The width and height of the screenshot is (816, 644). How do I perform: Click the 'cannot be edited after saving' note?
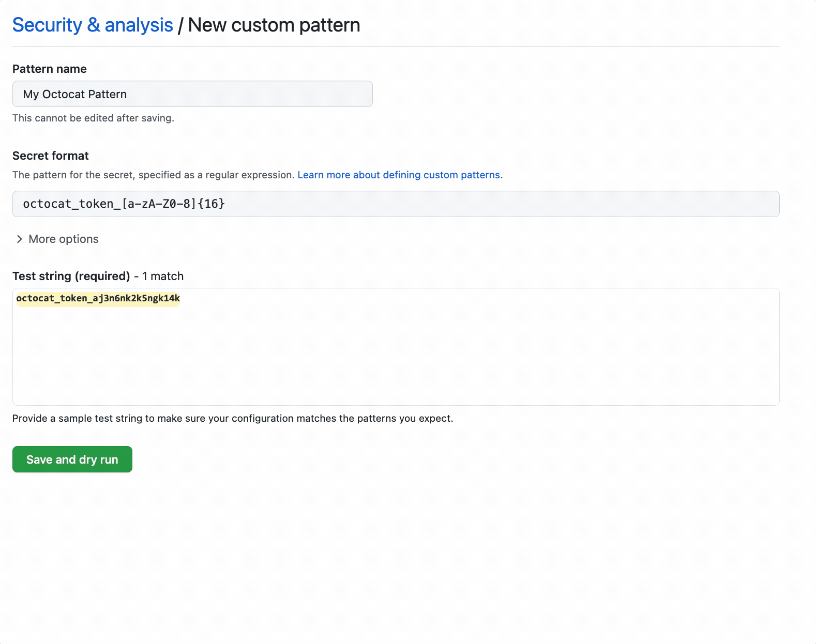(x=93, y=118)
